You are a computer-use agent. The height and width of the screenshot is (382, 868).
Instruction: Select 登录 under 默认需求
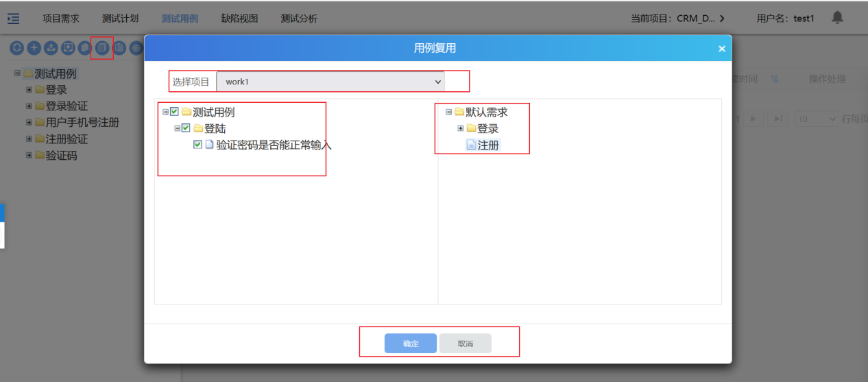(x=488, y=128)
